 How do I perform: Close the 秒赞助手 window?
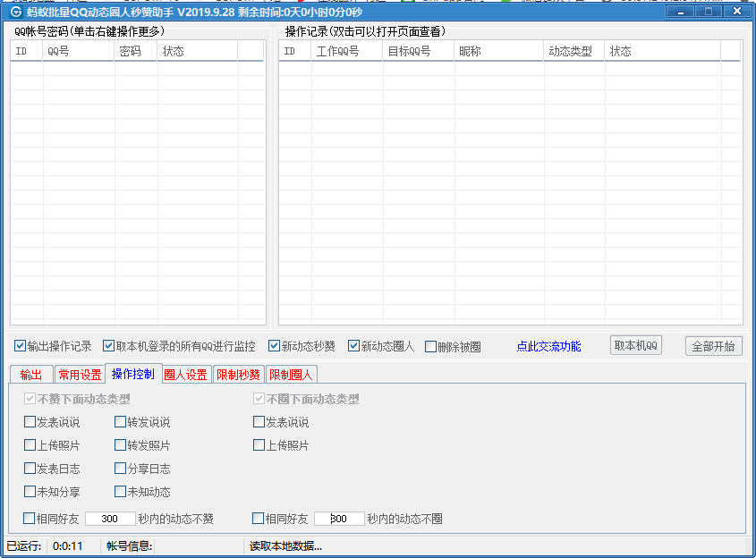point(736,11)
